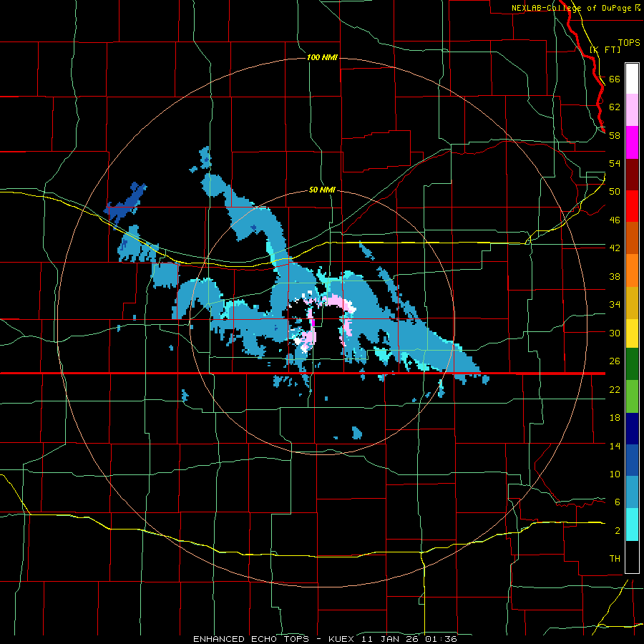
Task: Pick the bright red legend swatch
Action: click(632, 206)
